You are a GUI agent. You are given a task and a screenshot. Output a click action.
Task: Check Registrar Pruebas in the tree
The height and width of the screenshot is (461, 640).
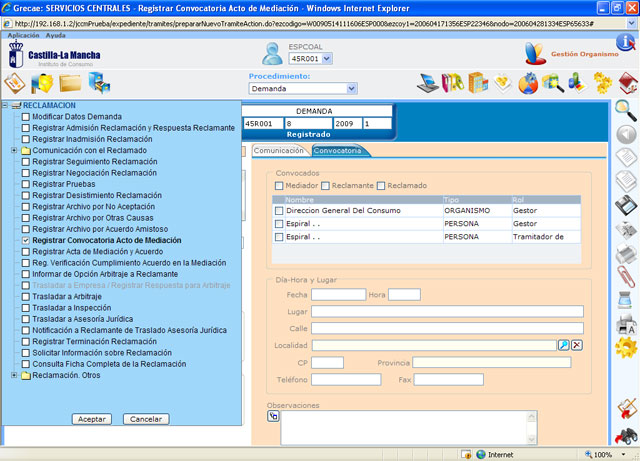point(26,184)
